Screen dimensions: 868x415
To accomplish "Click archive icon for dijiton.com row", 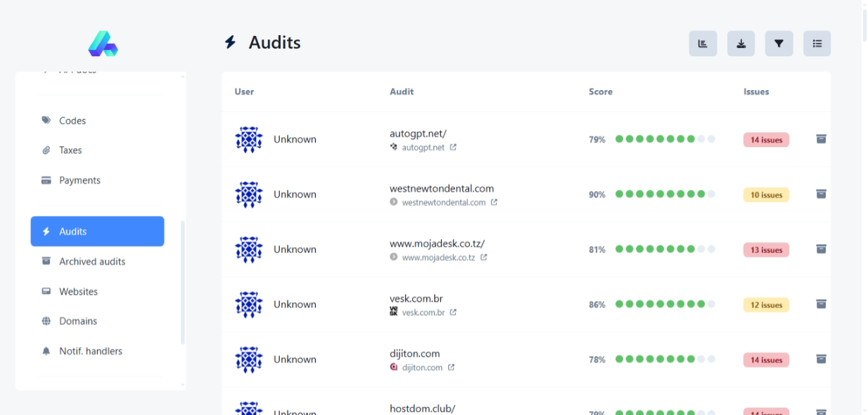I will tap(821, 359).
